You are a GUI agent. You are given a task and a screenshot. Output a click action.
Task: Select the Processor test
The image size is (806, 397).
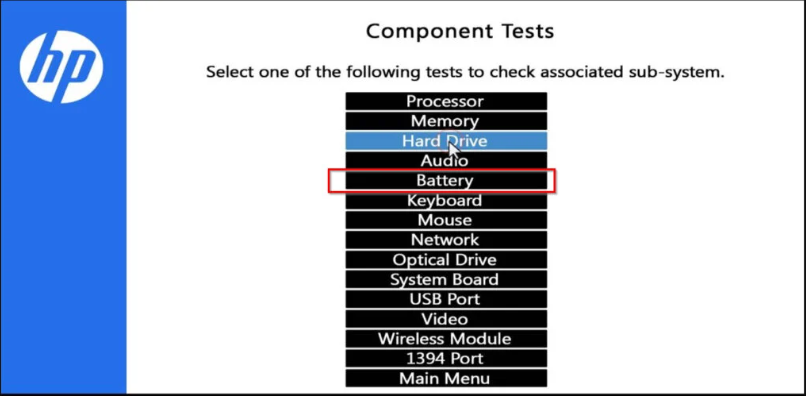coord(446,101)
